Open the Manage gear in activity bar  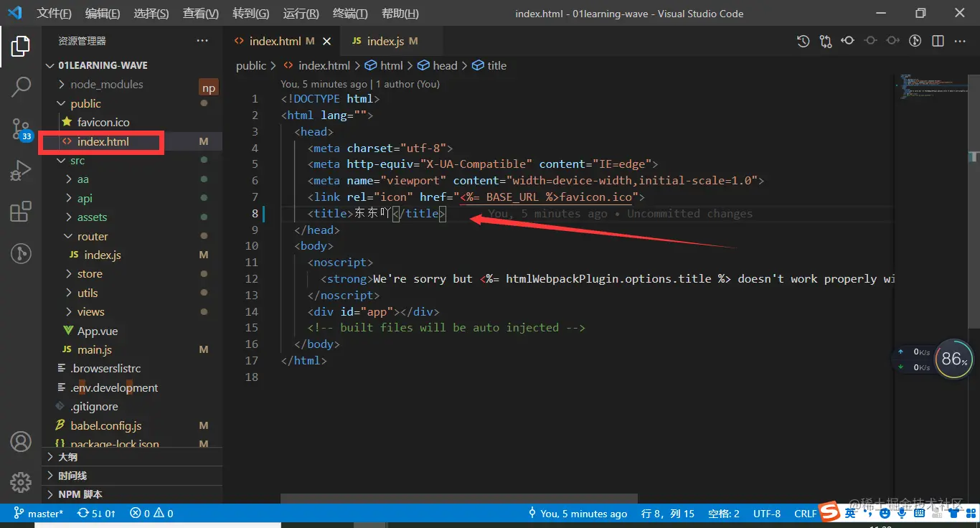(x=21, y=482)
